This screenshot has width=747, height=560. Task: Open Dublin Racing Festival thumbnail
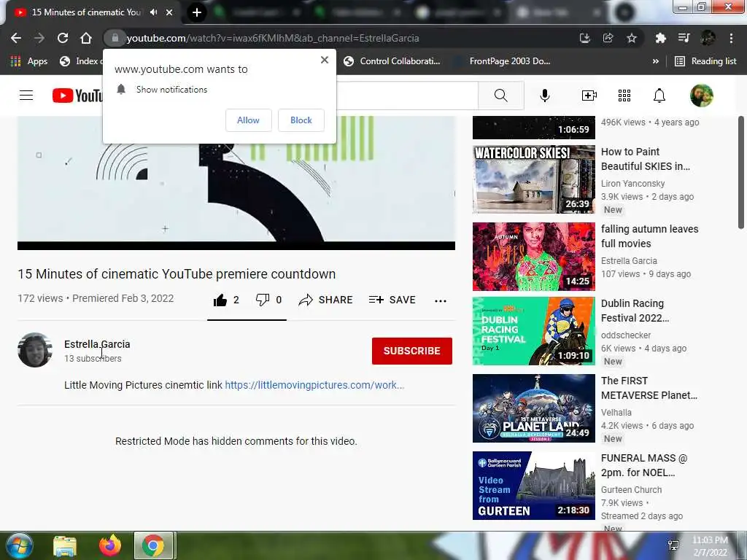[x=533, y=331]
